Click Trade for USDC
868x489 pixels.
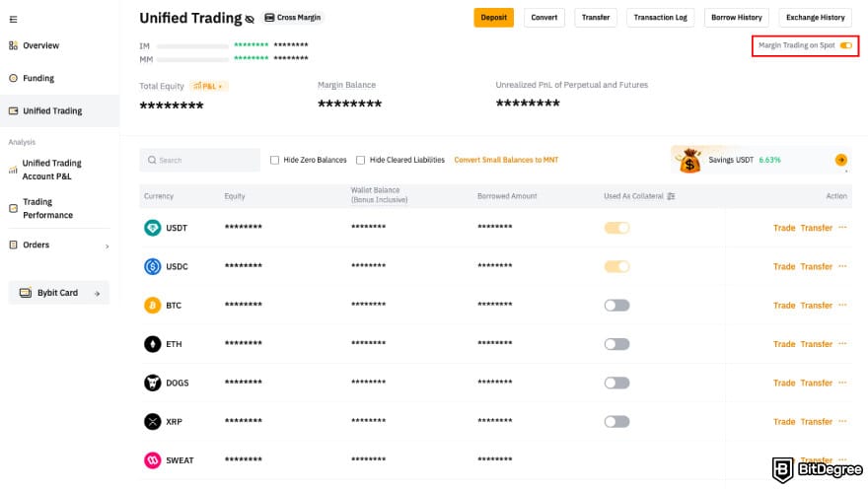click(784, 266)
